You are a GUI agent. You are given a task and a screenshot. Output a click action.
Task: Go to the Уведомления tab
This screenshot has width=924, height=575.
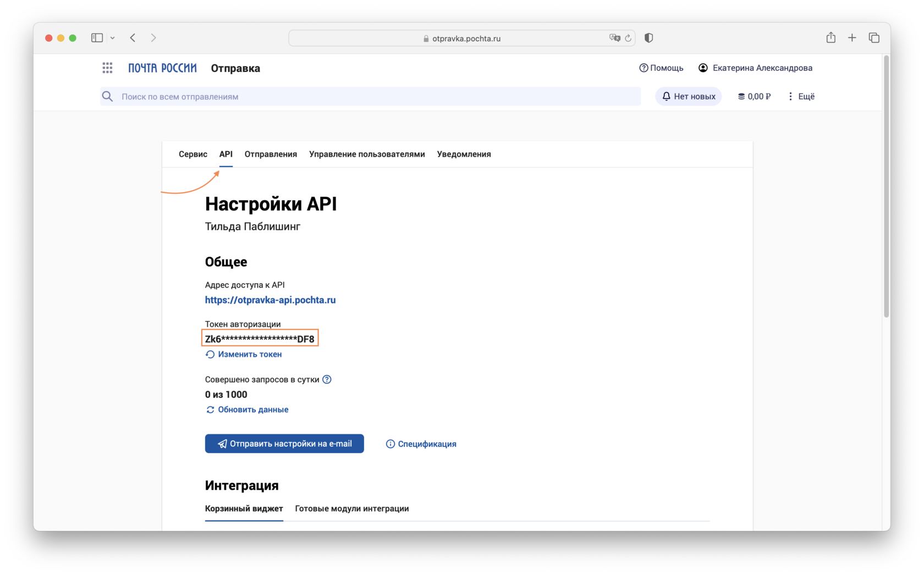click(x=464, y=154)
